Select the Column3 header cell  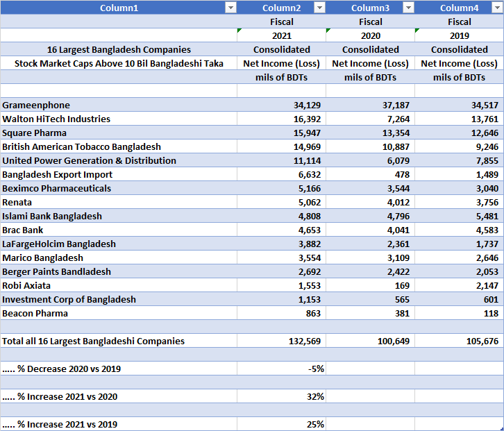point(370,8)
